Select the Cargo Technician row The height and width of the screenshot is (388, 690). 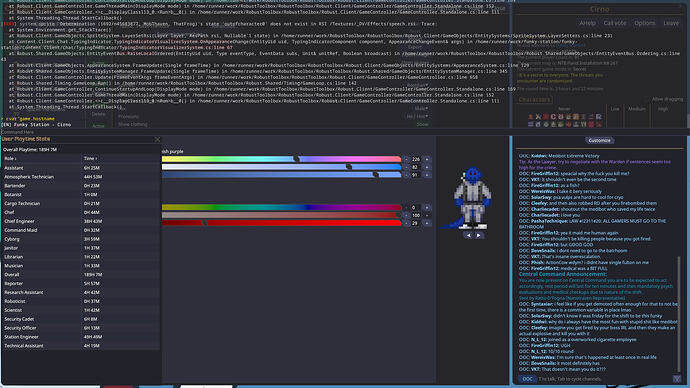81,204
